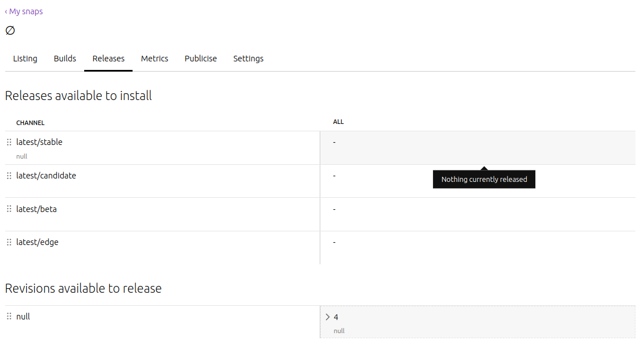
Task: Click the drag handle beside latest/edge
Action: (9, 242)
